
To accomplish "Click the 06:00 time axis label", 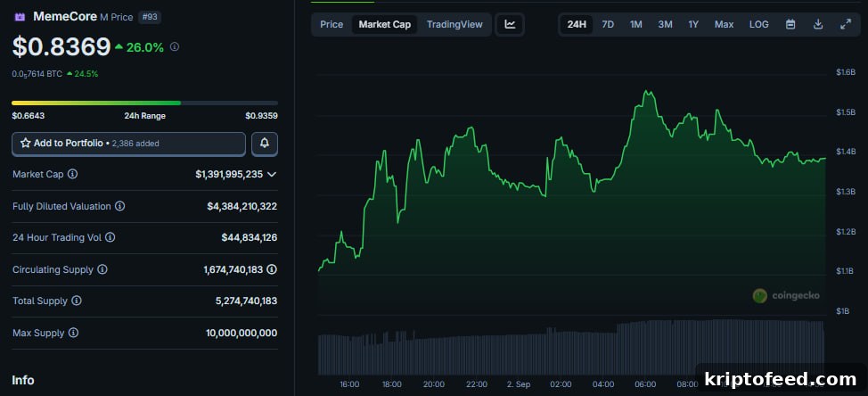I will click(645, 384).
